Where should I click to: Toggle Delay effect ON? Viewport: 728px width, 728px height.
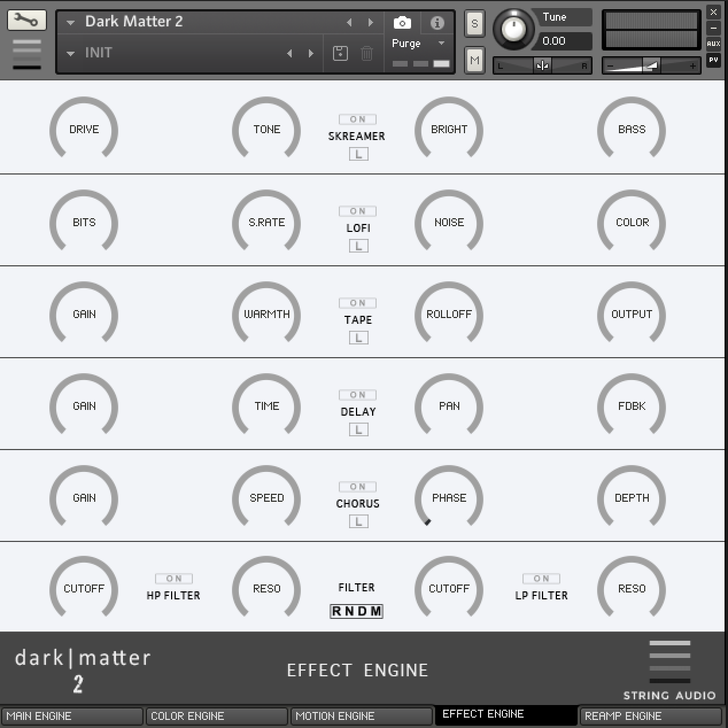pos(357,395)
